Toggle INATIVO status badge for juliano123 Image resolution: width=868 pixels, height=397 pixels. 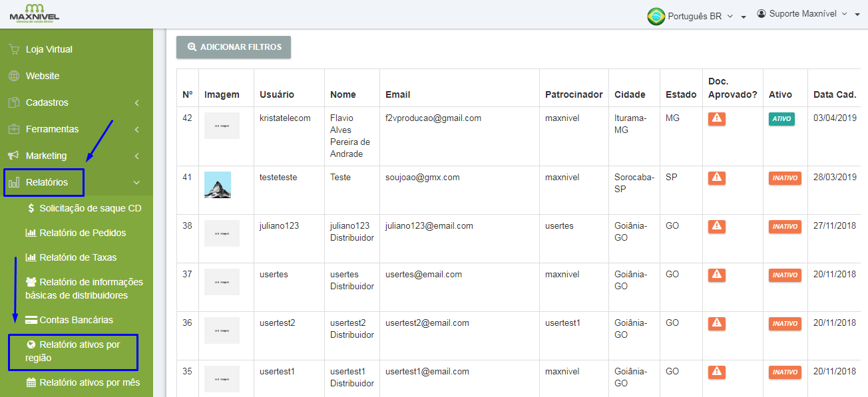coord(785,227)
